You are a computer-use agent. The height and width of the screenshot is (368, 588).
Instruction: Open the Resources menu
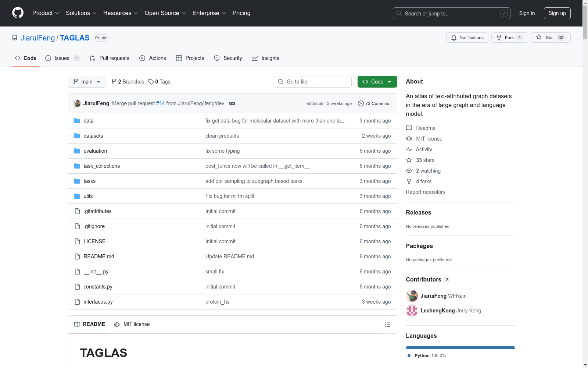[x=121, y=13]
